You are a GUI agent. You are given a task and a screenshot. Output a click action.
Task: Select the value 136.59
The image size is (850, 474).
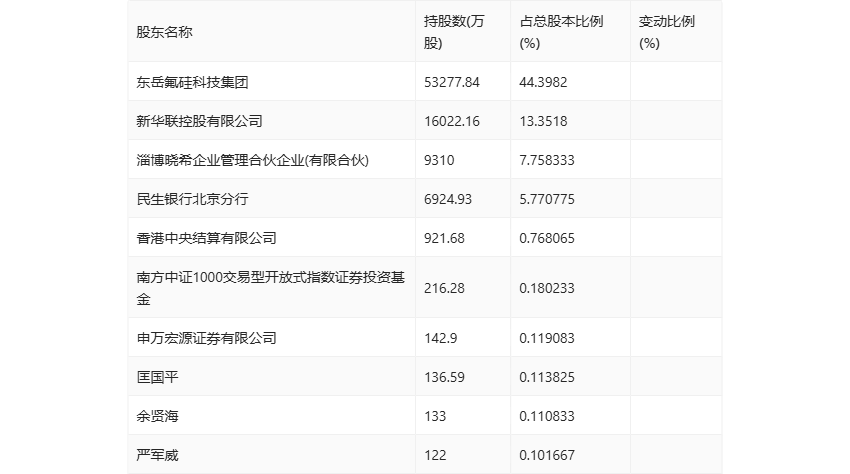point(444,377)
